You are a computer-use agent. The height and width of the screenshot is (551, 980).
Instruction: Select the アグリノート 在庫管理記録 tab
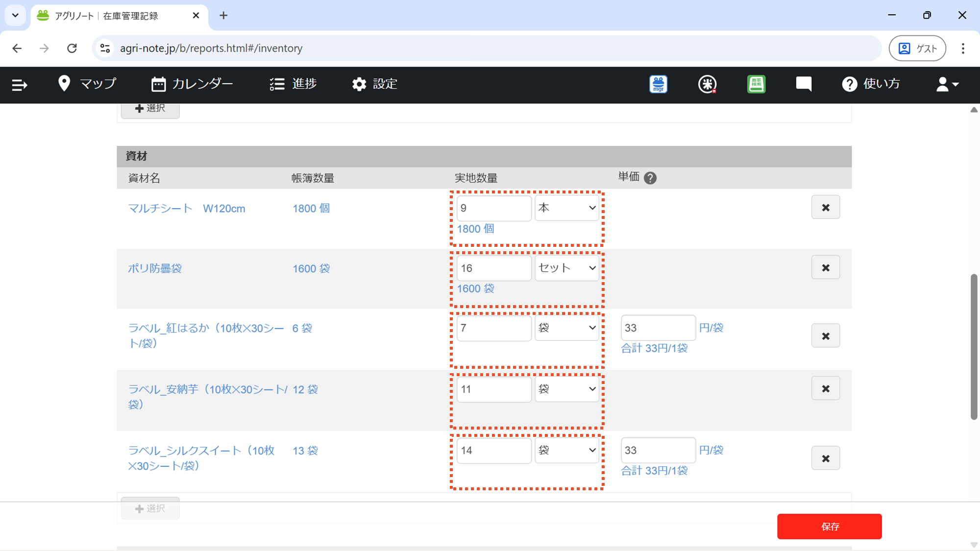[x=119, y=16]
